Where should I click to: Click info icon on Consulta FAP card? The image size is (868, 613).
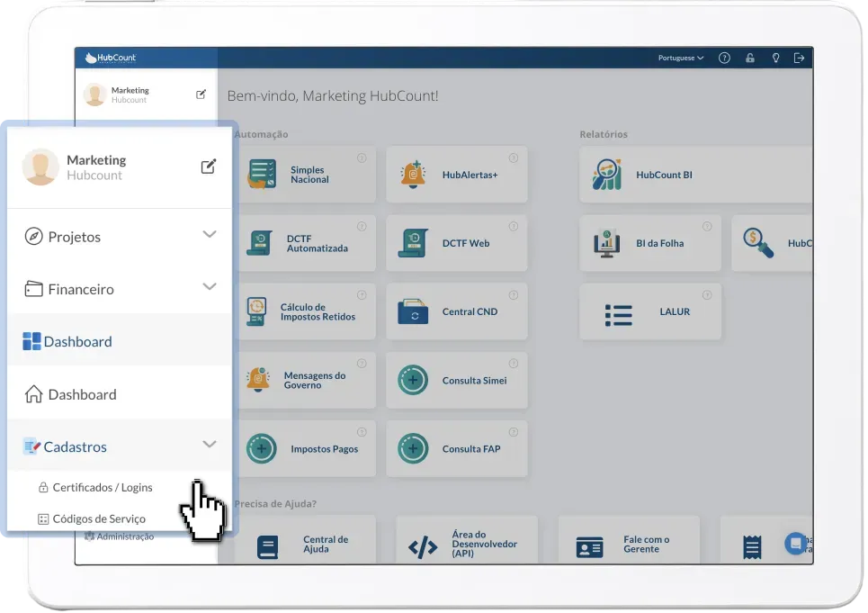(x=514, y=432)
